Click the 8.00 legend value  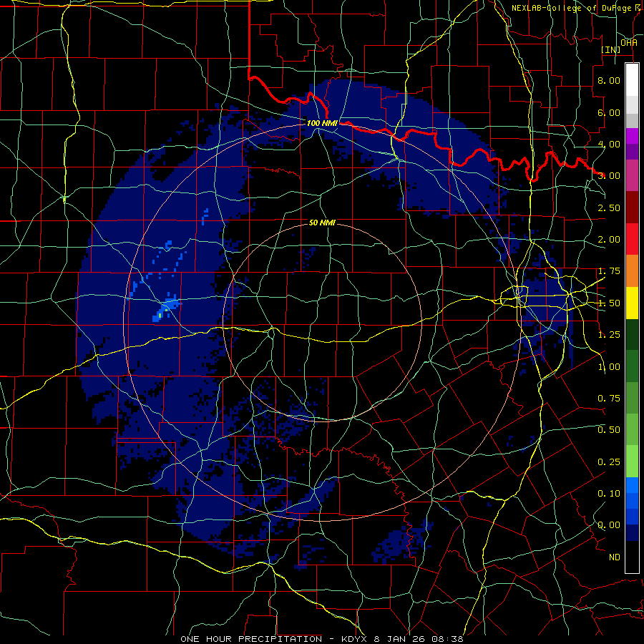point(609,80)
